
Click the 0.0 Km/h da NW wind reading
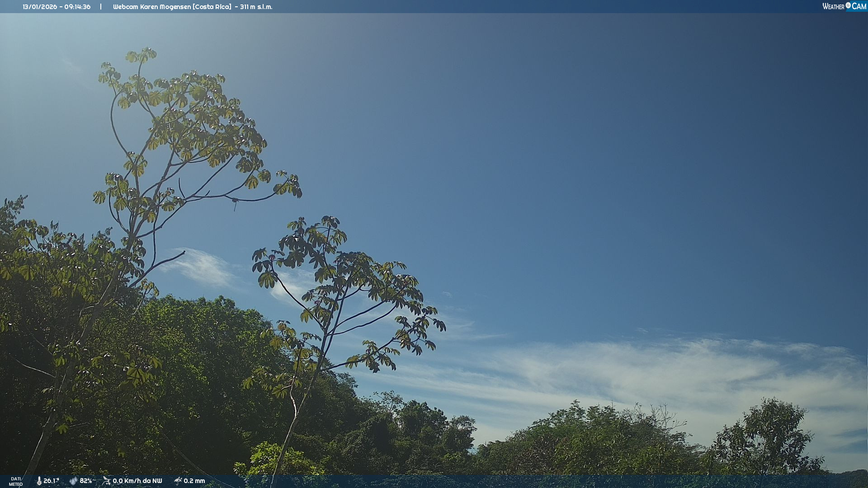tap(137, 481)
